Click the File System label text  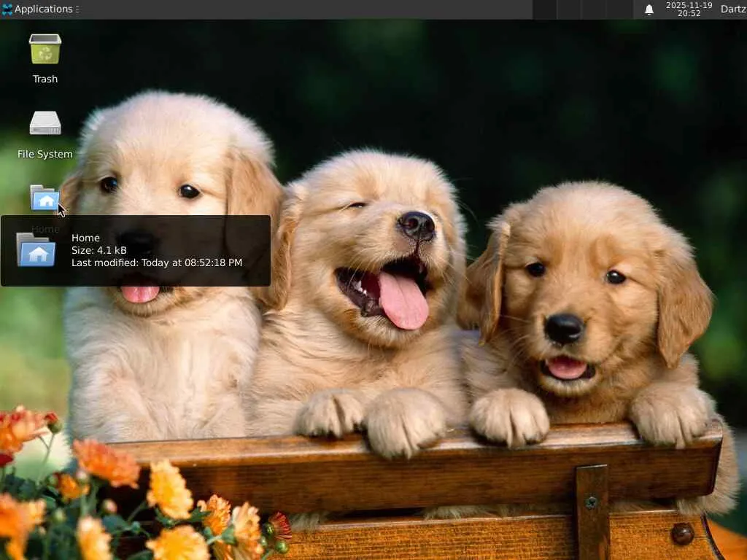(x=45, y=155)
